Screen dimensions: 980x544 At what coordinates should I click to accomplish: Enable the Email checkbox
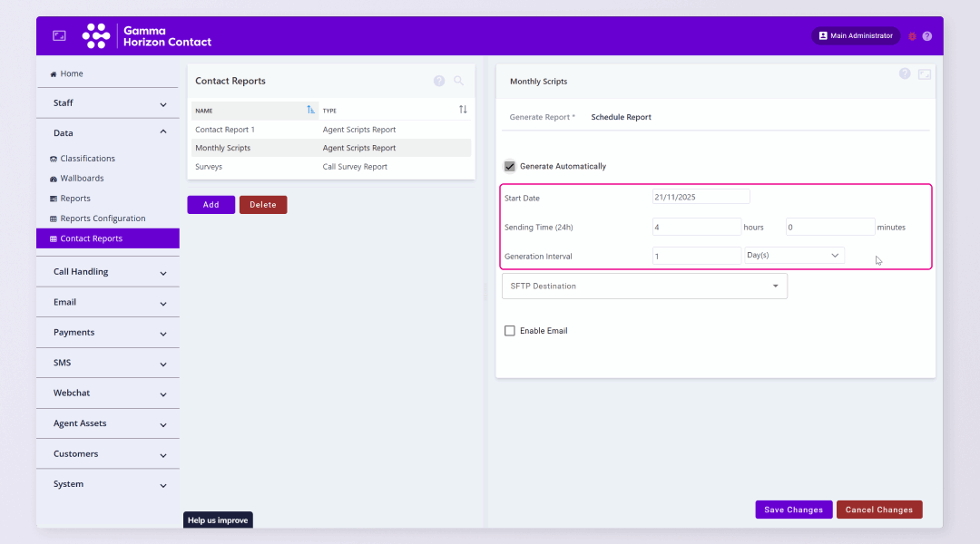(510, 331)
